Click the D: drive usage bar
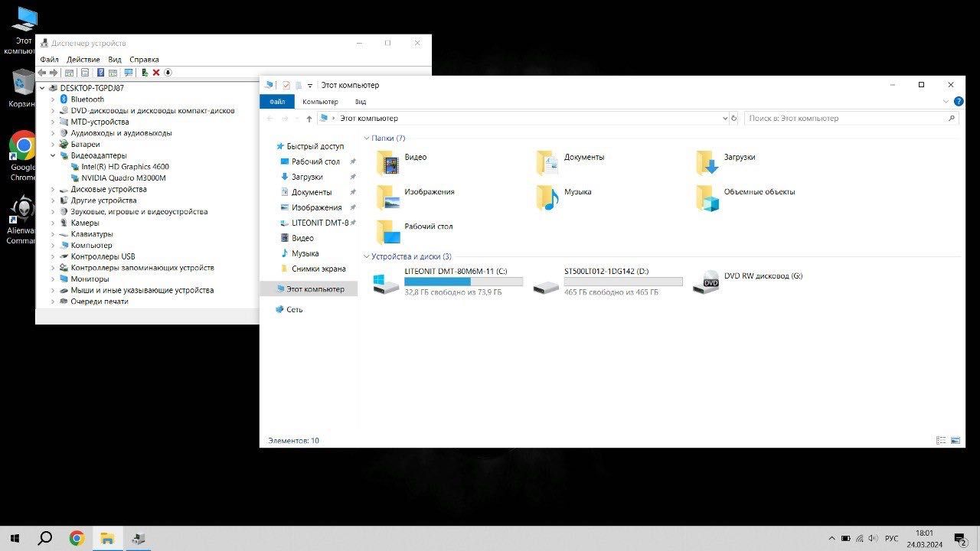Screen dimensions: 980x551 [623, 282]
